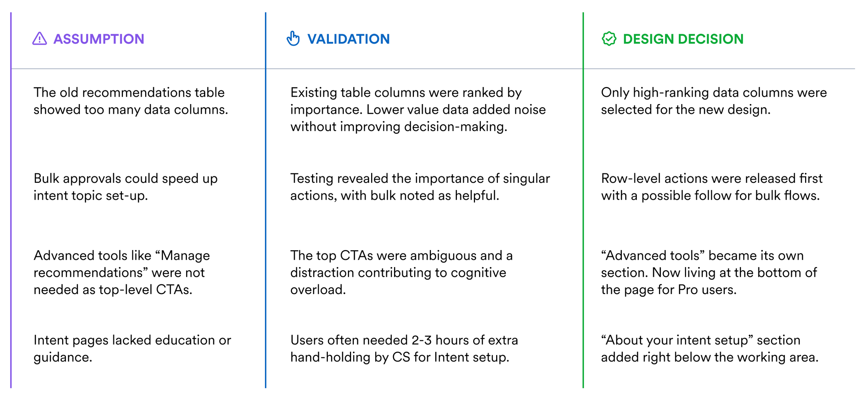Select the VALIDATION column heading

[x=349, y=39]
